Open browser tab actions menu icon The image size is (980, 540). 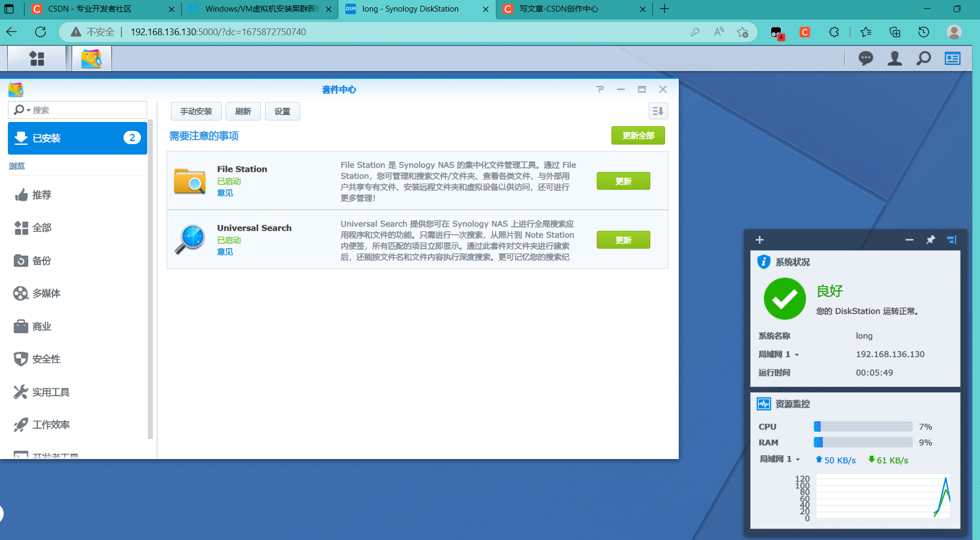coord(9,9)
